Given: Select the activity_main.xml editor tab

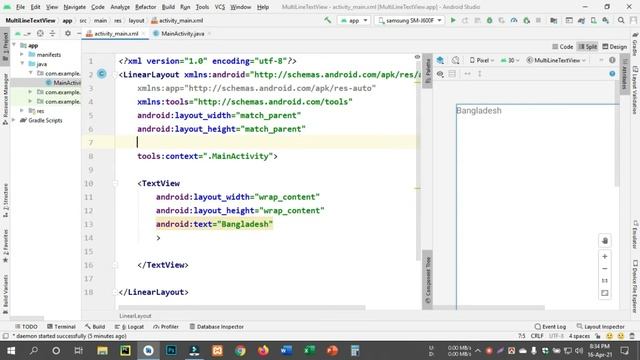Looking at the screenshot, I should tap(116, 33).
